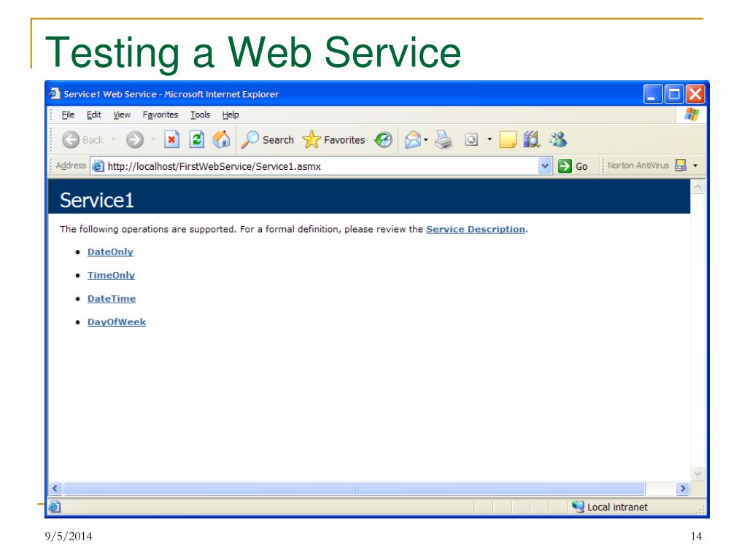Click the Edit page icon after the printer
Screen dimensions: 747x560
471,140
